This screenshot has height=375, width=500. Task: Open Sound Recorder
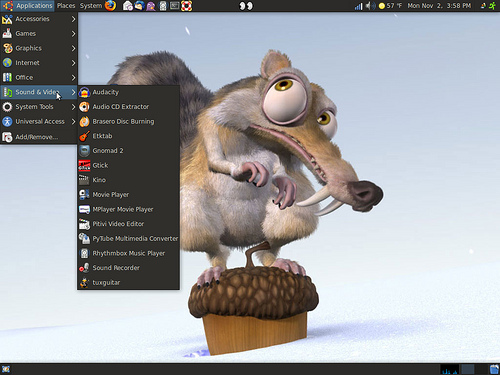[129, 268]
